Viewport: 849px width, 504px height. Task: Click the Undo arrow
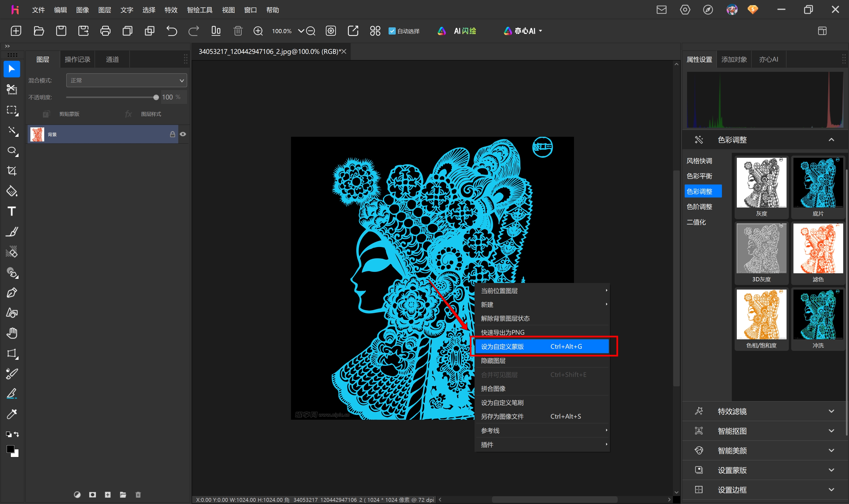[172, 31]
